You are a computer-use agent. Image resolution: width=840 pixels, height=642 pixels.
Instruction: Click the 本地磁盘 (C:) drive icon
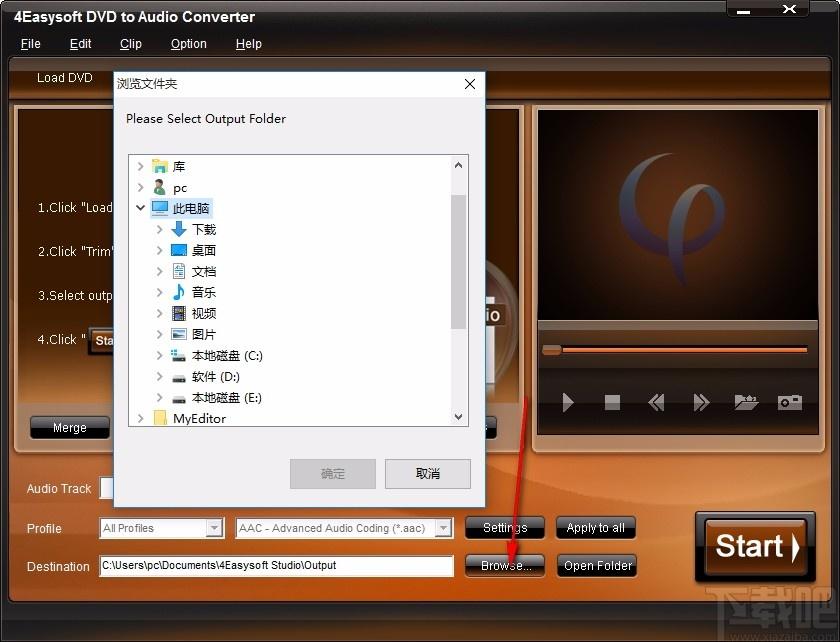179,355
